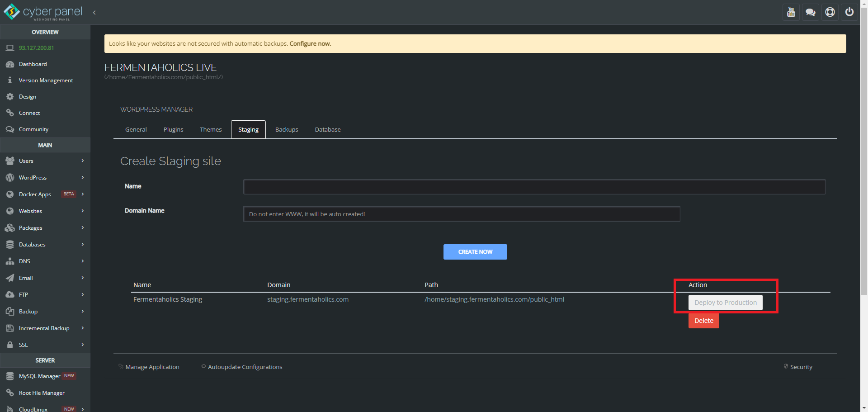Click the Fermentaholics Staging name cell
The width and height of the screenshot is (868, 412).
point(168,299)
